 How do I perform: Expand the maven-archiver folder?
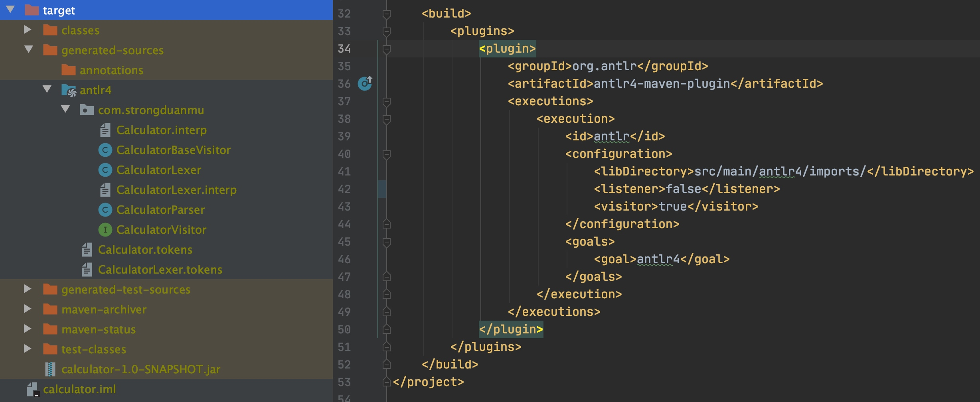tap(28, 309)
